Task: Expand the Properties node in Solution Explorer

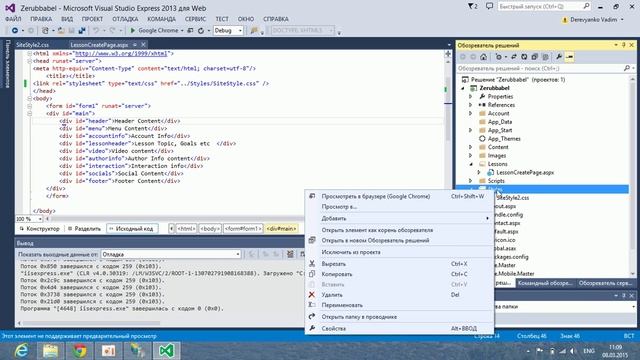Action: pyautogui.click(x=470, y=96)
